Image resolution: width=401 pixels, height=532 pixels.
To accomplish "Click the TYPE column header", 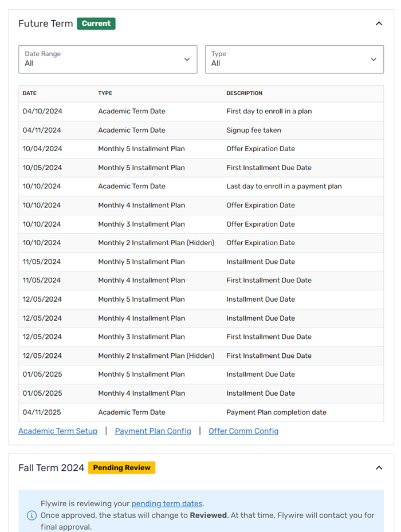I will (x=105, y=93).
